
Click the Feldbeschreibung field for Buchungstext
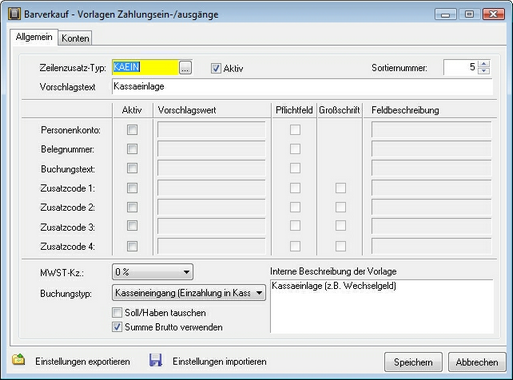click(x=431, y=168)
